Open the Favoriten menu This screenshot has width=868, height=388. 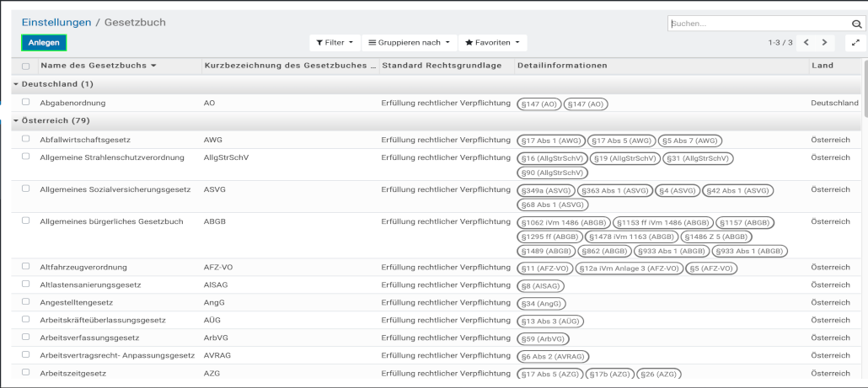[492, 42]
